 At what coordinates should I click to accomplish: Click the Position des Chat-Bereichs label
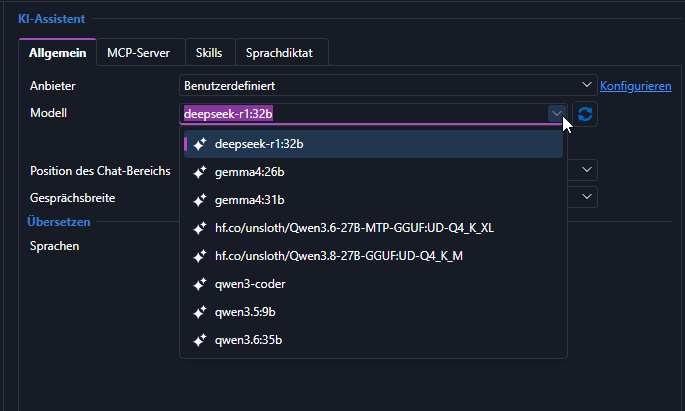[x=100, y=171]
